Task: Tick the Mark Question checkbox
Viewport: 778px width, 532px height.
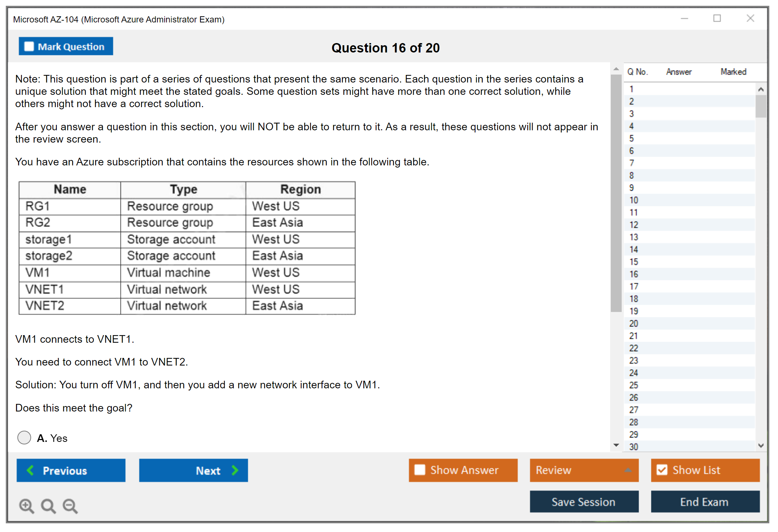Action: [29, 47]
